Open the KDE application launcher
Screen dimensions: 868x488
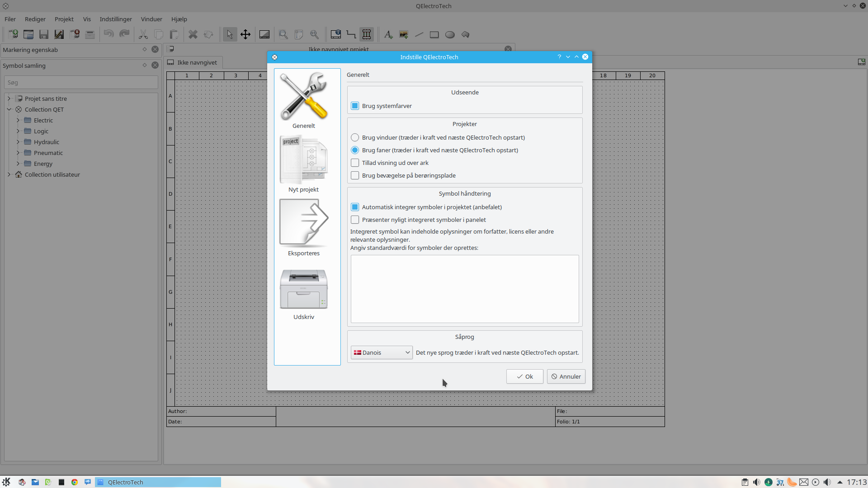pos(6,482)
